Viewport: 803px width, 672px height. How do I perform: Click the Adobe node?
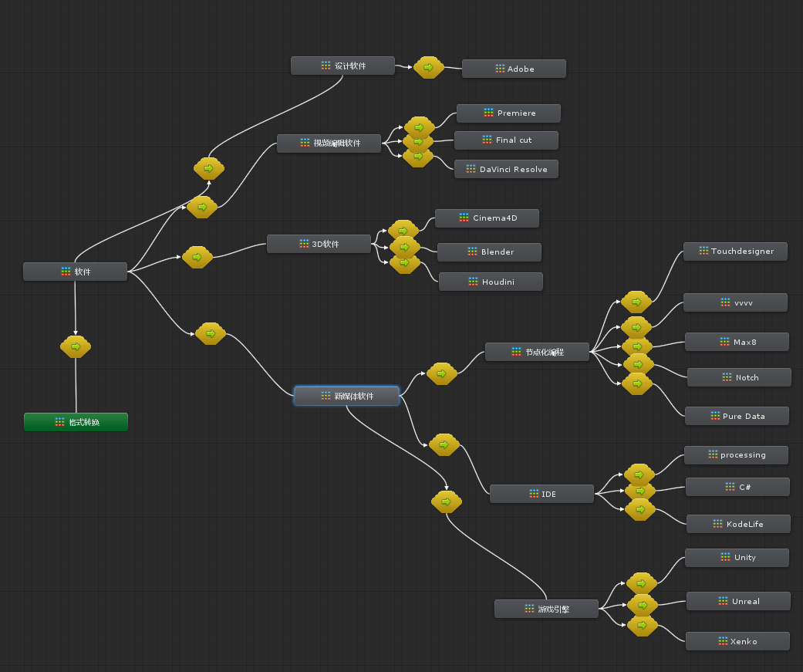514,69
